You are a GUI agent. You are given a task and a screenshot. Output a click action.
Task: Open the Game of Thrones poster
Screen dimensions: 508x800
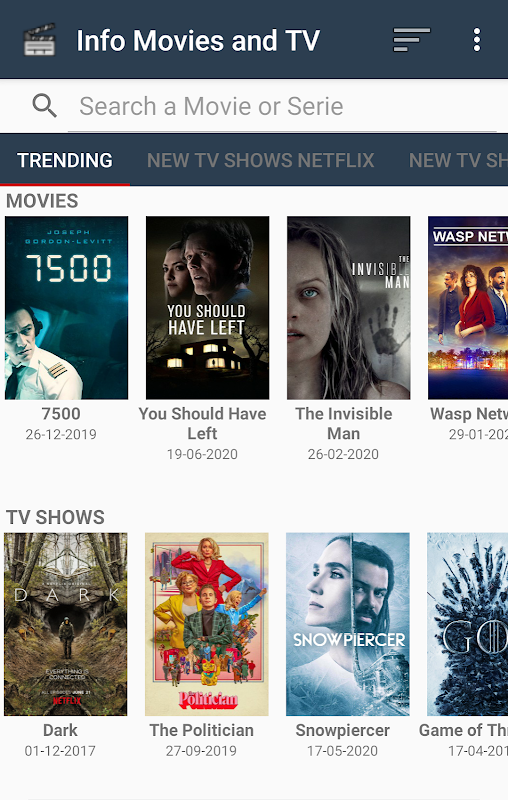tap(467, 624)
